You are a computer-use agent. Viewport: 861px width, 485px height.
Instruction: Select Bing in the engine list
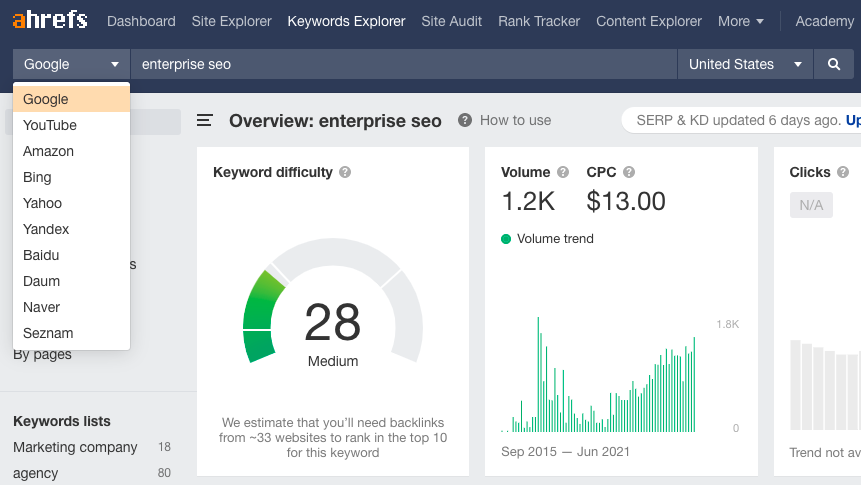71,177
